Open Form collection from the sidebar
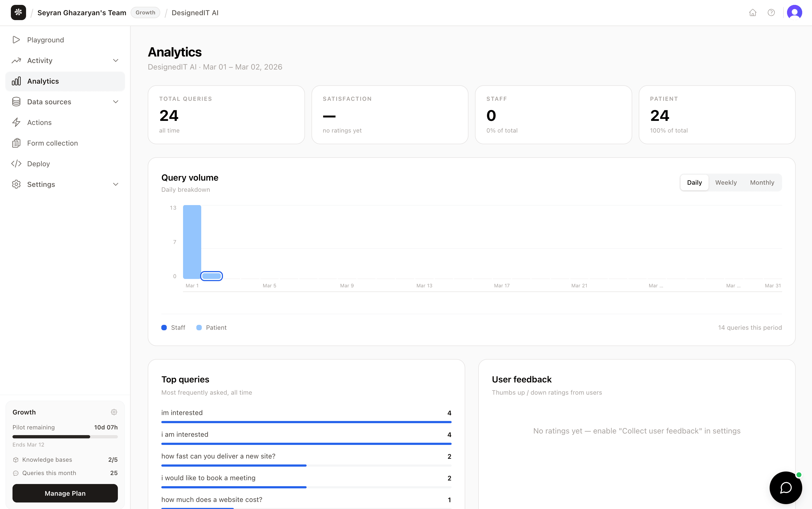This screenshot has height=509, width=812. click(52, 143)
